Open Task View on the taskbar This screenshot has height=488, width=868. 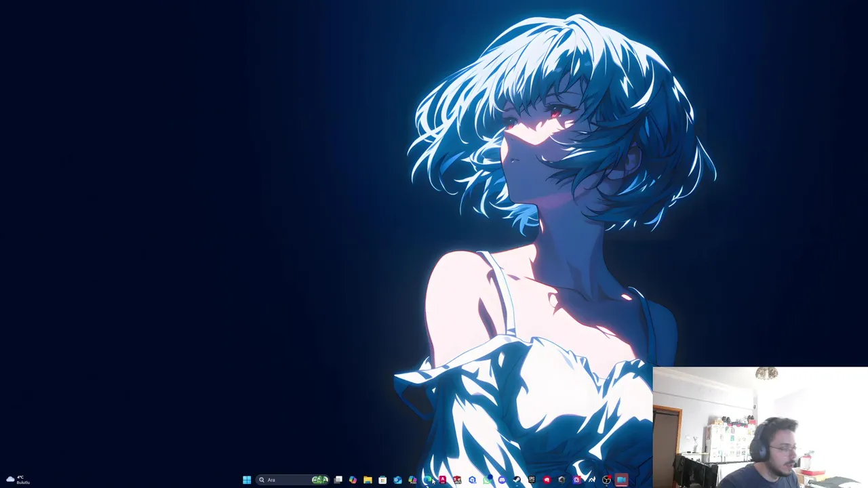click(338, 480)
